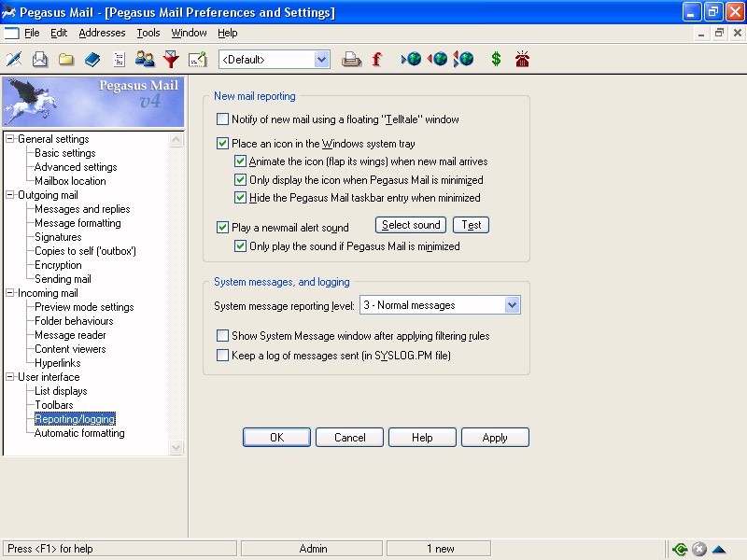747x560 pixels.
Task: Click settings tree scrollbar up arrow
Action: tap(176, 139)
